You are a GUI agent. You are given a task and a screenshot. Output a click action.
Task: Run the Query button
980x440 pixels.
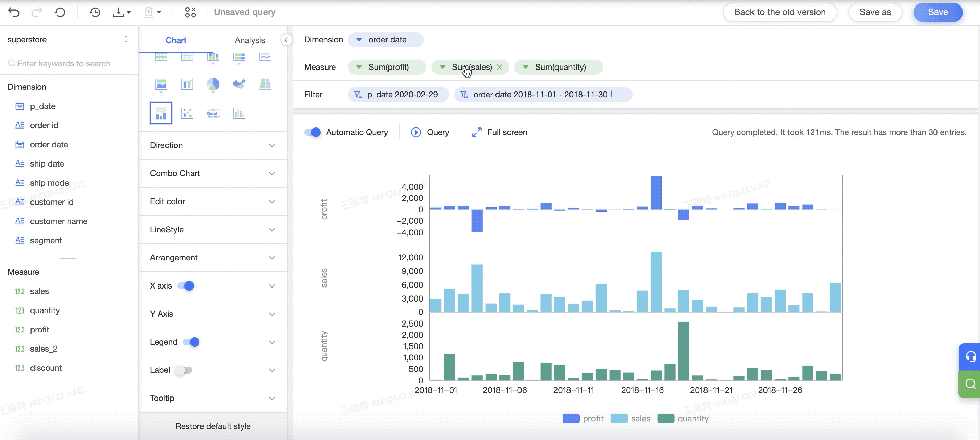(x=430, y=132)
